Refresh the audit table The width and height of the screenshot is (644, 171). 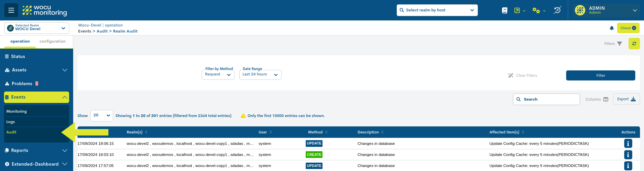coord(634,44)
